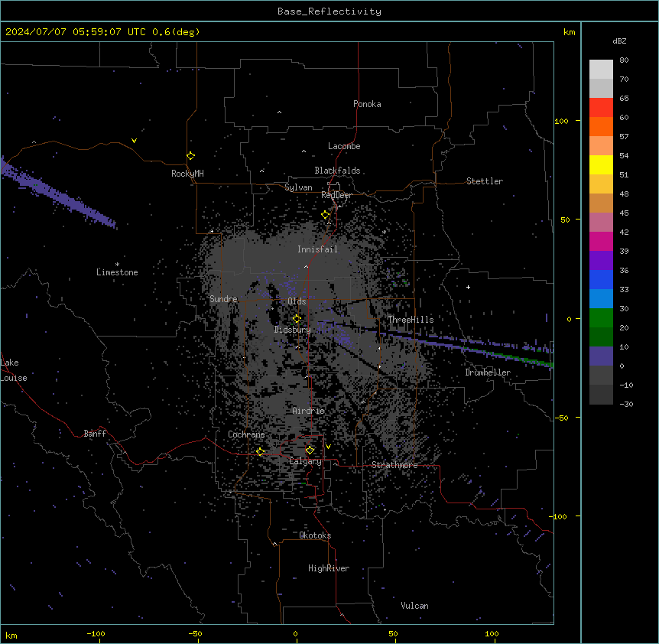The image size is (659, 644).
Task: Click the dBZ legend heading
Action: (619, 41)
